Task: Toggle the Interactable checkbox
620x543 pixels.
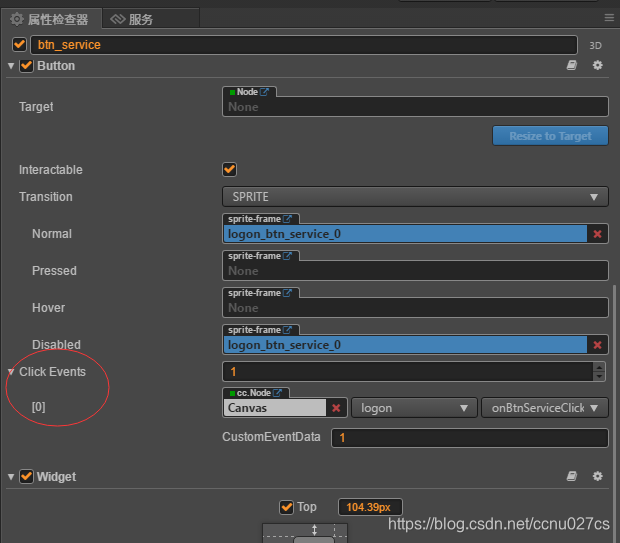Action: click(229, 170)
